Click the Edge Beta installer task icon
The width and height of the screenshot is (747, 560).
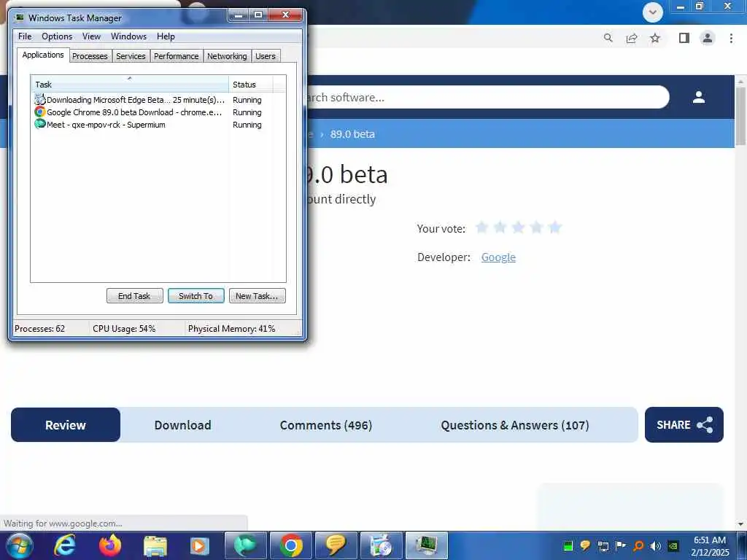pyautogui.click(x=39, y=99)
